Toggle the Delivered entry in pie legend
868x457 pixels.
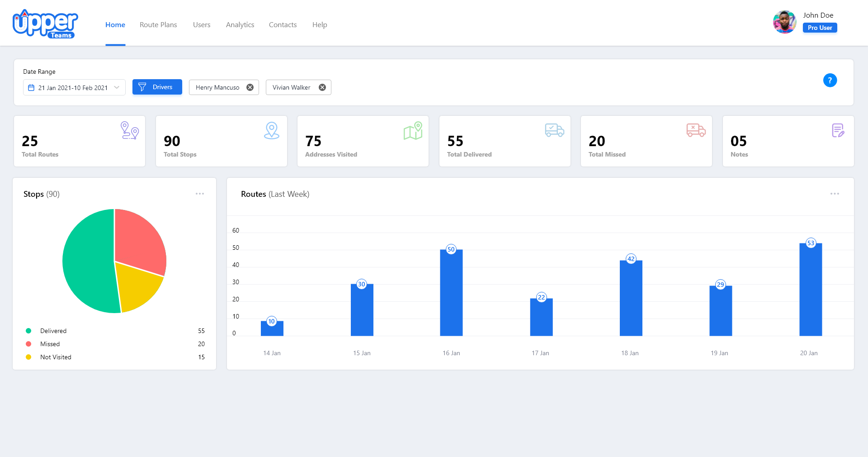coord(52,331)
